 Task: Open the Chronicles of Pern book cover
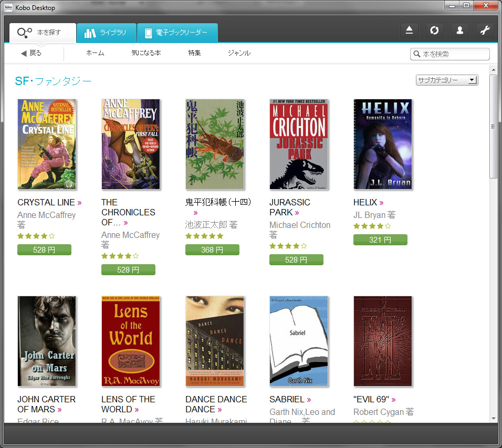[131, 144]
